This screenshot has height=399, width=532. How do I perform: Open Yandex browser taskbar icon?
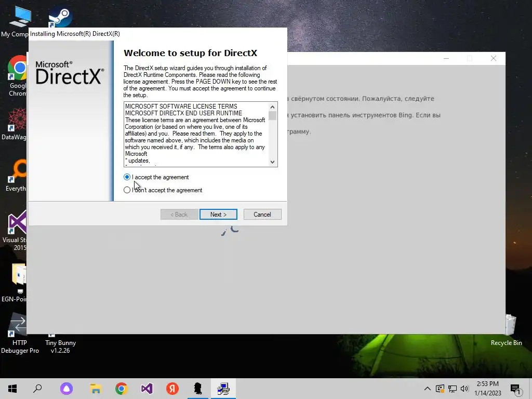(172, 389)
